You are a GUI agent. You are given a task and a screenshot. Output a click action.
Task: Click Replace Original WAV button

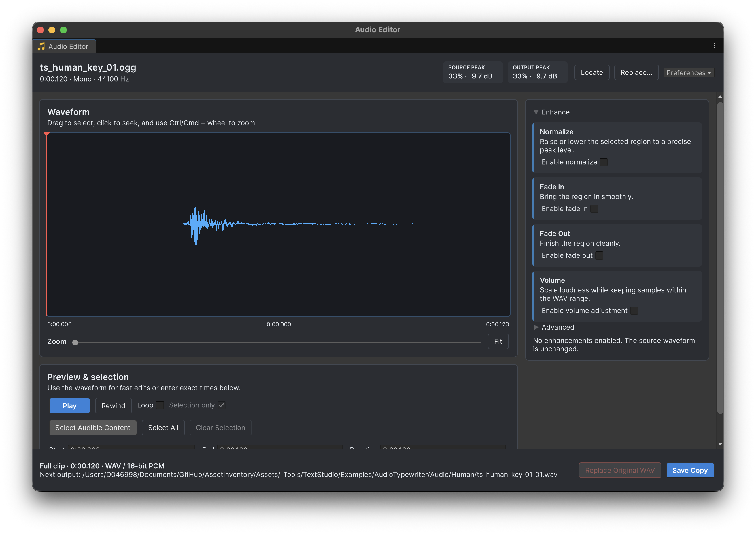[x=620, y=470]
